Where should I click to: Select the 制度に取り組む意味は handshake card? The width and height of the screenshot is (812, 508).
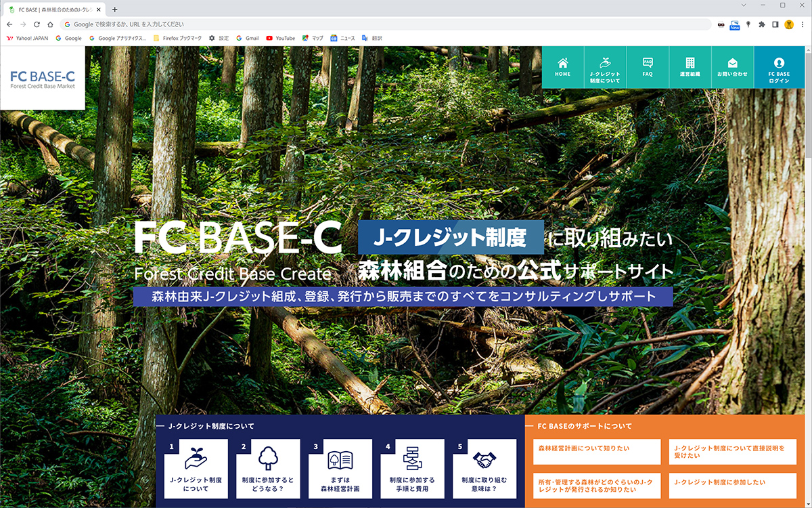pyautogui.click(x=484, y=469)
